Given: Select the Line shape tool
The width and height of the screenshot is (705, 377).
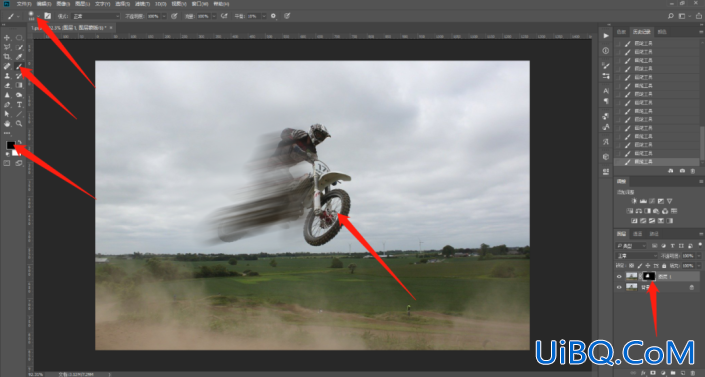Looking at the screenshot, I should coord(19,114).
